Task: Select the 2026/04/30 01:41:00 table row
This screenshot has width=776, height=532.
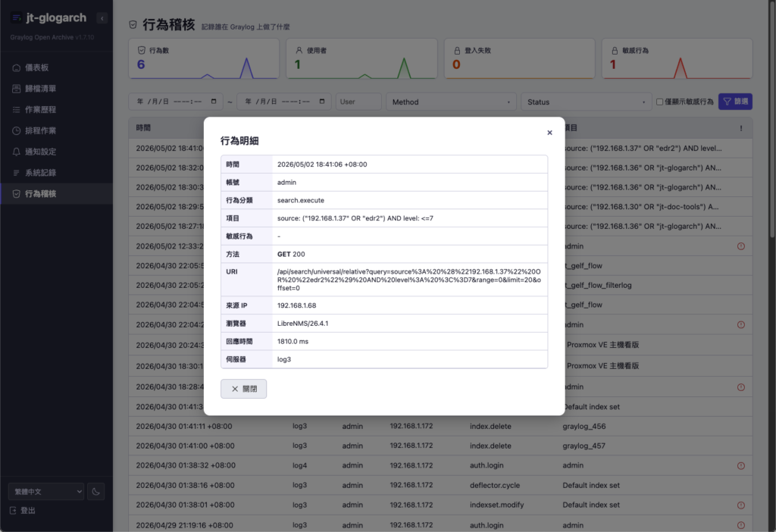Action: pyautogui.click(x=440, y=446)
